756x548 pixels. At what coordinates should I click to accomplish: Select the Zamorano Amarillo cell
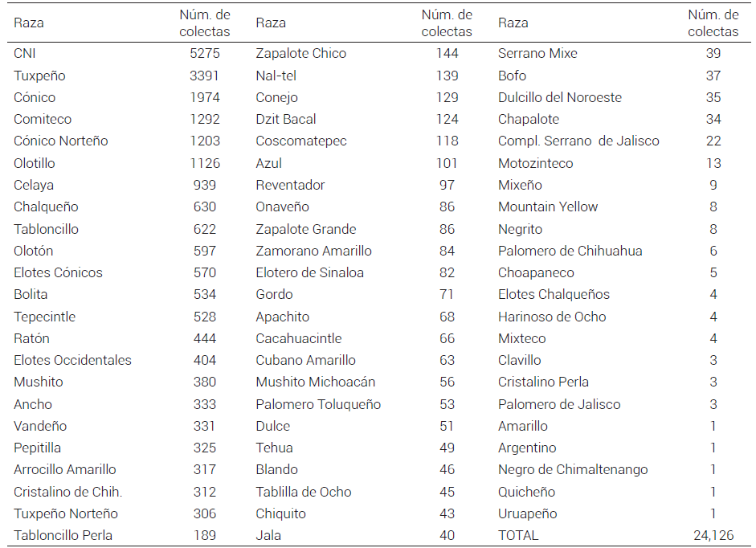coord(313,251)
